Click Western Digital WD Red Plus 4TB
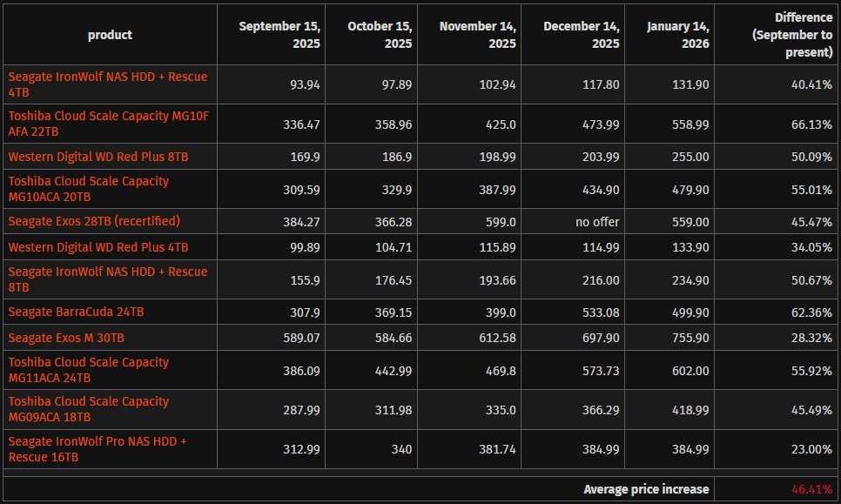841x504 pixels. (98, 247)
